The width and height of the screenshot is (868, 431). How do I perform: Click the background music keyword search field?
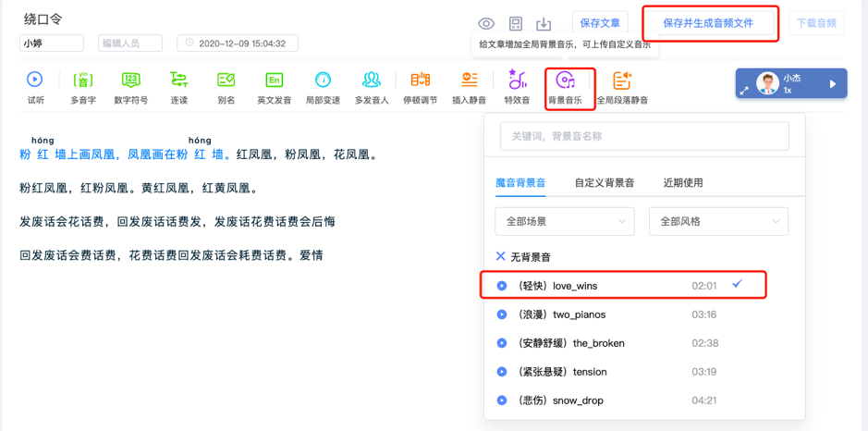[x=644, y=136]
